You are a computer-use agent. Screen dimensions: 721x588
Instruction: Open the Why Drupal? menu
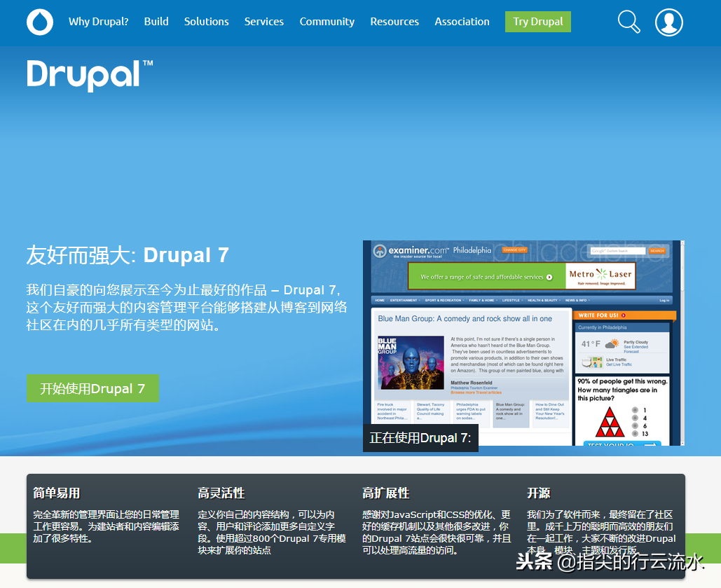coord(98,22)
